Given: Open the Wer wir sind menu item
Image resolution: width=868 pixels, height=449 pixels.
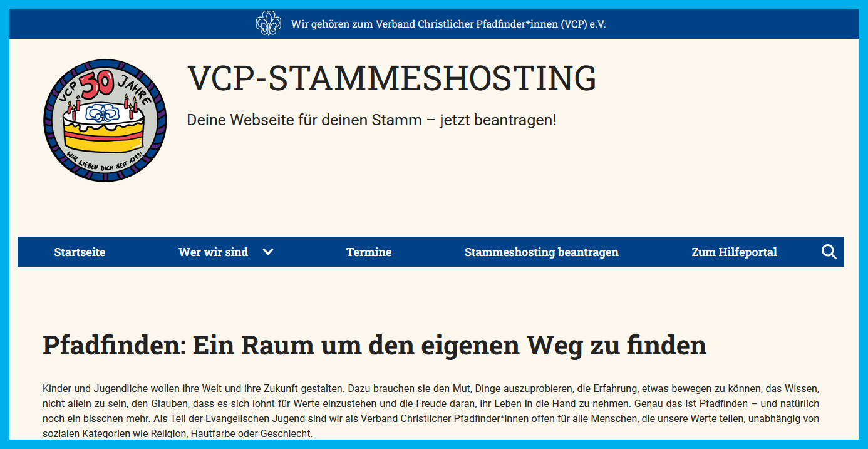Looking at the screenshot, I should (x=213, y=252).
